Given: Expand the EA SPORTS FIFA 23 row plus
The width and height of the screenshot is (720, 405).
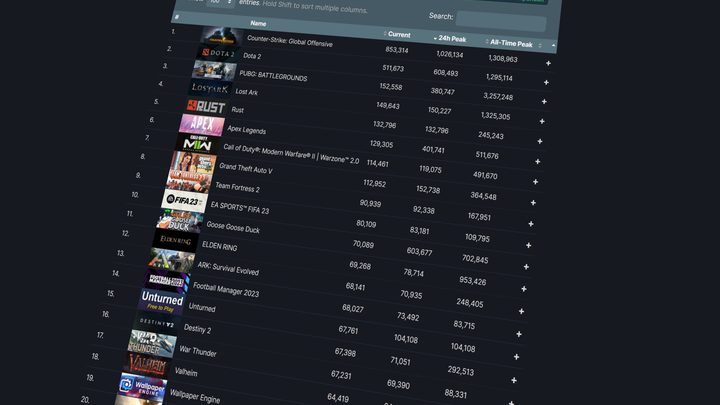Looking at the screenshot, I should point(529,245).
